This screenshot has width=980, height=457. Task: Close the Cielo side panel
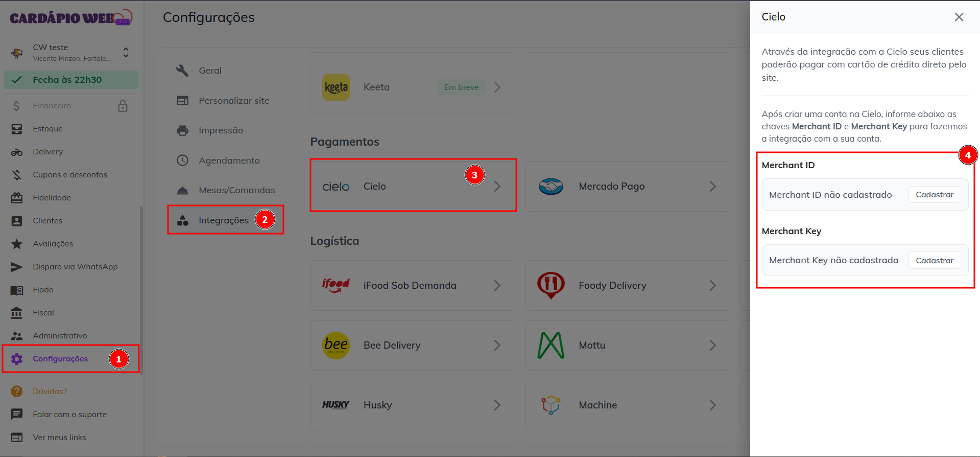[x=959, y=17]
